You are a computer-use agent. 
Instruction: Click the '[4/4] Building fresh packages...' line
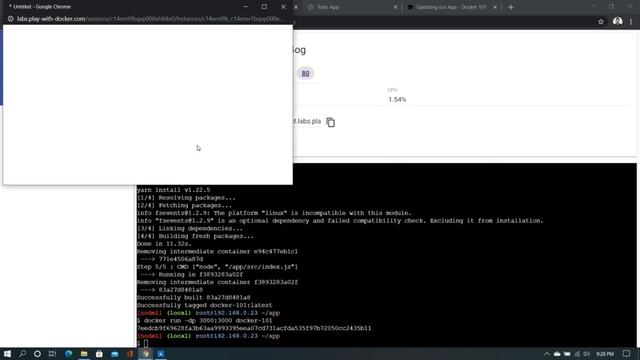195,236
